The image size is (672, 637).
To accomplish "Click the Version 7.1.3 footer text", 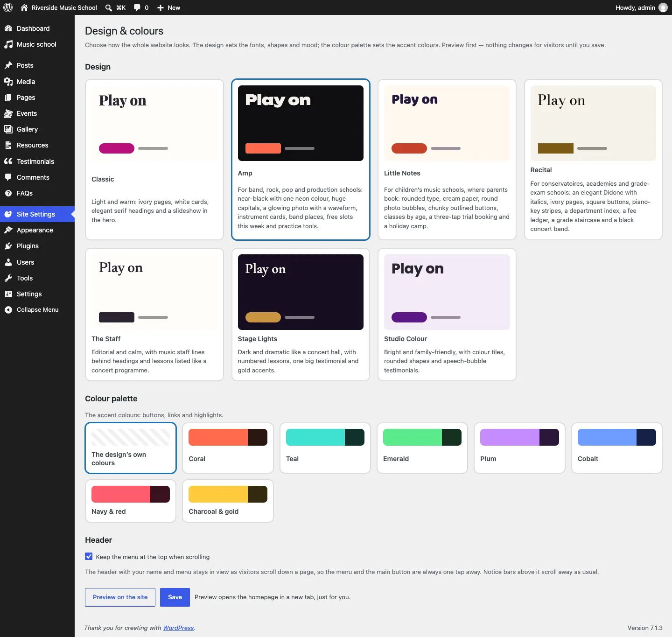I will [645, 628].
